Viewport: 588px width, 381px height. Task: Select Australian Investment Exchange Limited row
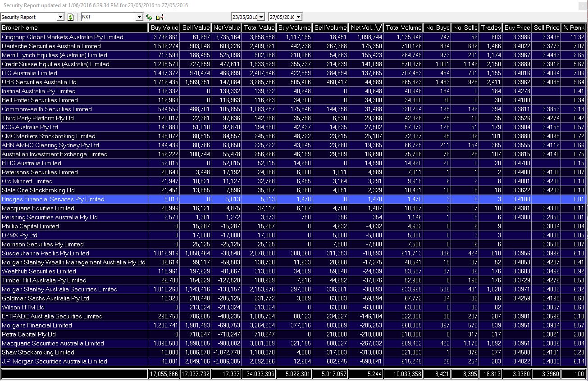(293, 154)
